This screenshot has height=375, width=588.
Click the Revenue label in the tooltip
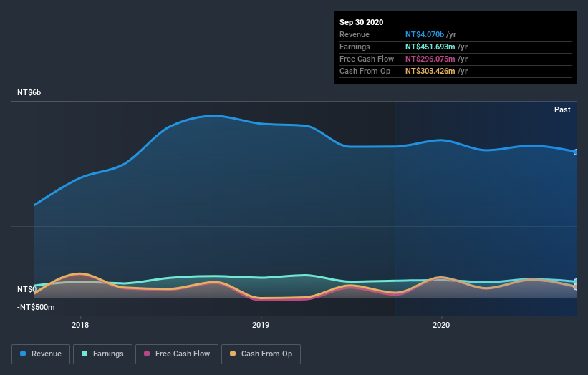(355, 34)
